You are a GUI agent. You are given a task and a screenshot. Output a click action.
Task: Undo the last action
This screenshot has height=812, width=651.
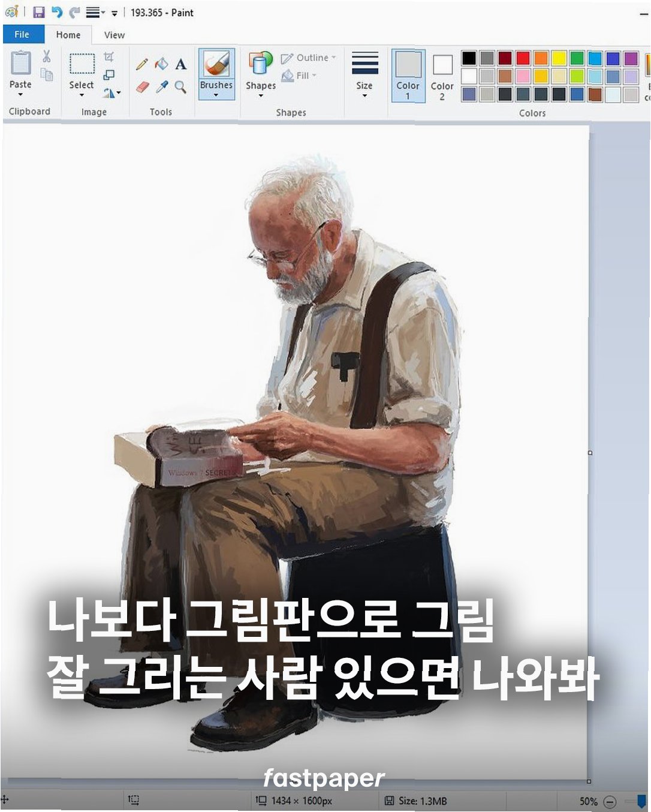coord(57,12)
